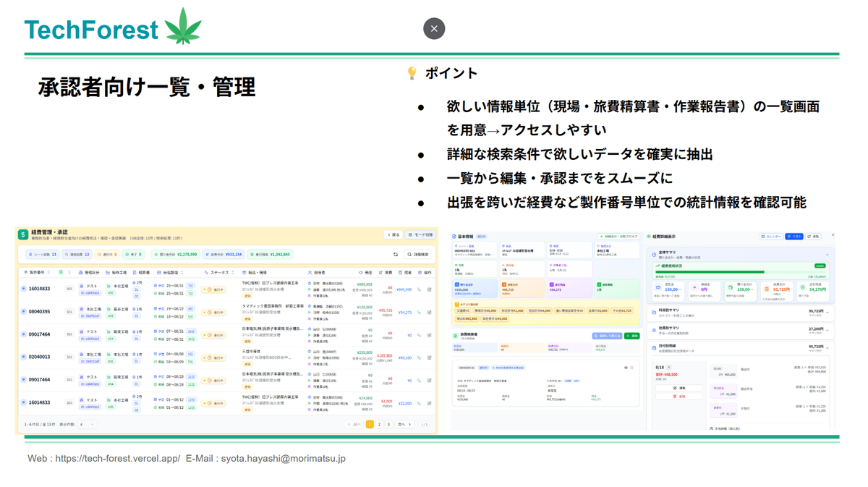Click the green 経費管理・承認 dollar icon

[x=22, y=233]
